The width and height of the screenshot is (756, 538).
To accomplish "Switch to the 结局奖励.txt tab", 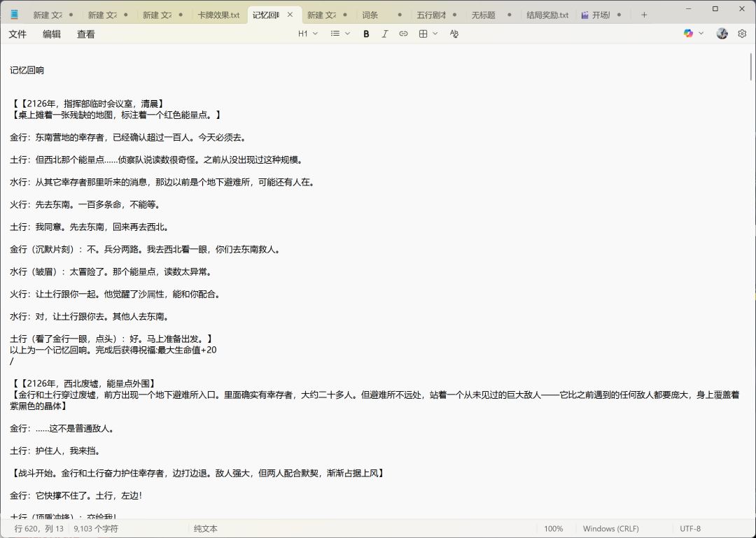I will pyautogui.click(x=547, y=15).
